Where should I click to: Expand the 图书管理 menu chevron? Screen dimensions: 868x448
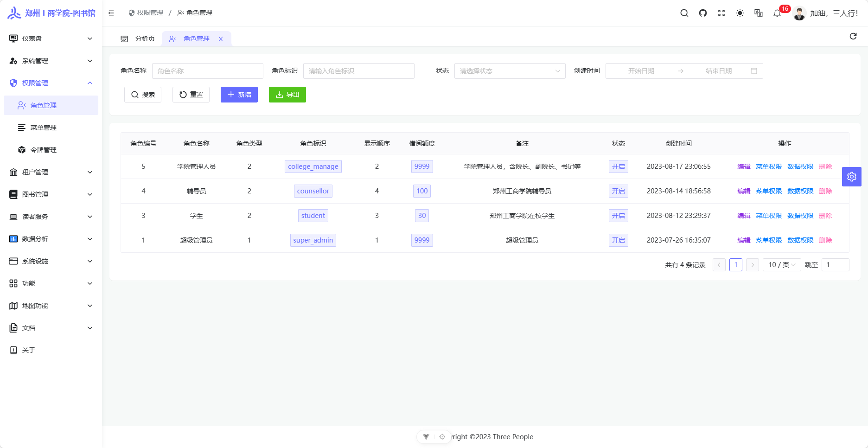click(x=90, y=194)
